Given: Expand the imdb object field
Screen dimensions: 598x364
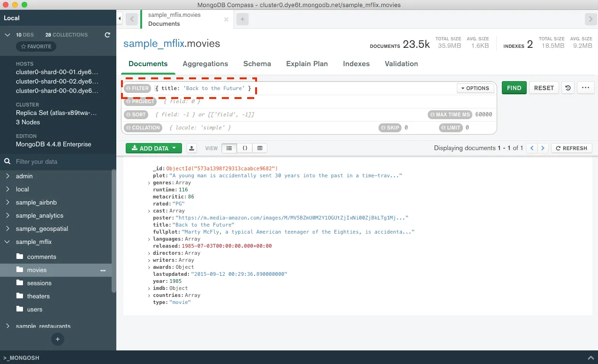Looking at the screenshot, I should (149, 288).
